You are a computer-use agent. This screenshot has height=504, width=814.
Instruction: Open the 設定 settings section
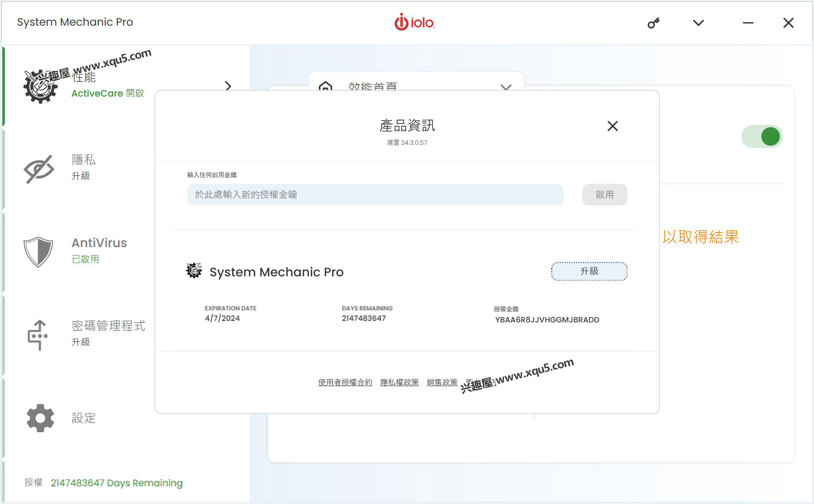pos(84,418)
